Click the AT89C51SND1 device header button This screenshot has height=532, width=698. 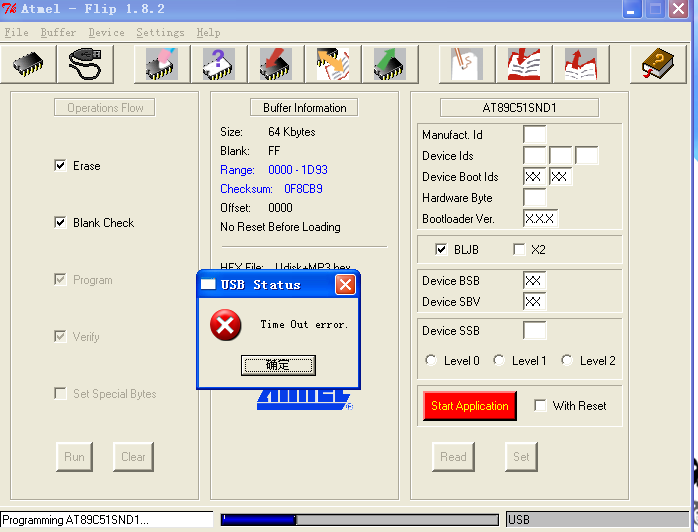[x=519, y=108]
